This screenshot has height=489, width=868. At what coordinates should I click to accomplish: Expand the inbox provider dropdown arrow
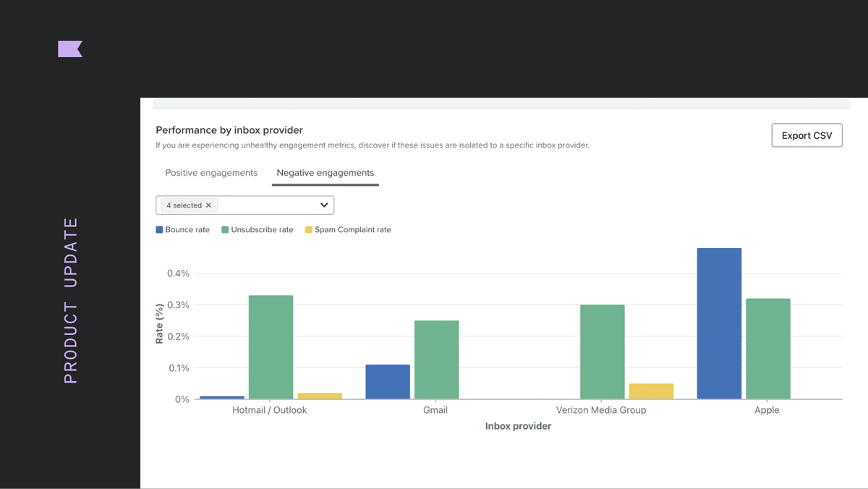tap(324, 205)
